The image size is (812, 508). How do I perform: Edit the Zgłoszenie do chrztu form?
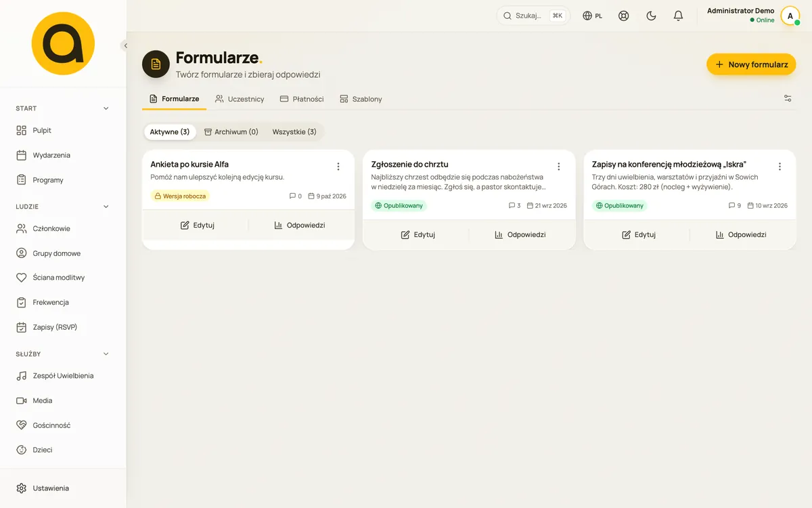418,235
